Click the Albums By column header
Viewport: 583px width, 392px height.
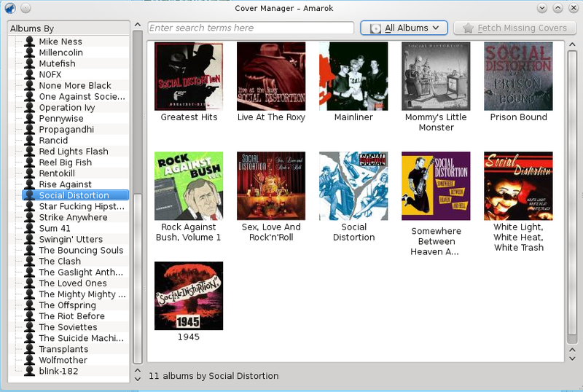coord(69,28)
